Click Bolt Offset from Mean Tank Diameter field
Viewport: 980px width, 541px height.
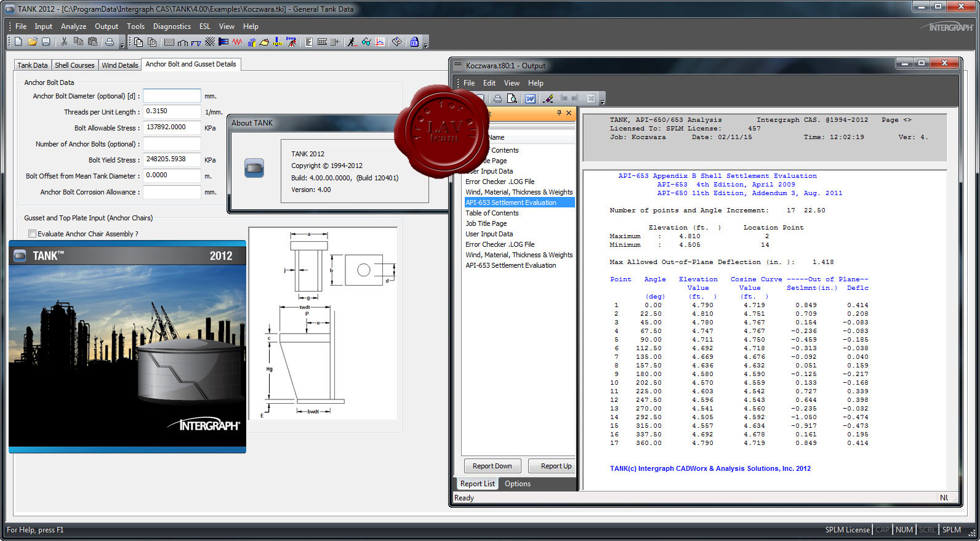coord(172,175)
